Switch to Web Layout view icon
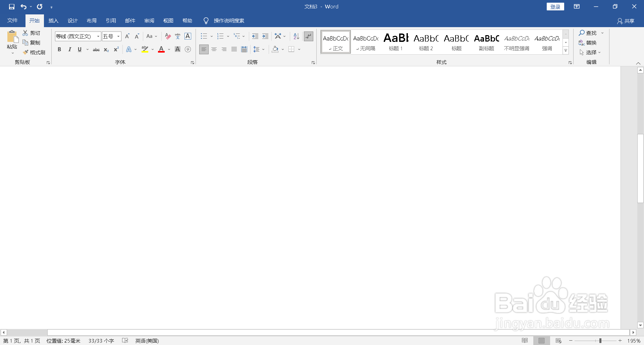 [558, 341]
